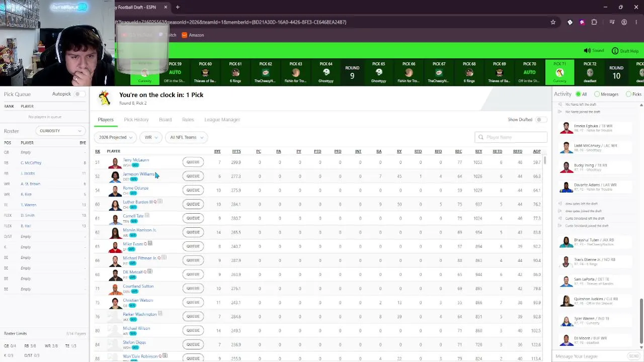Select the Messages activity radio button

pyautogui.click(x=597, y=94)
